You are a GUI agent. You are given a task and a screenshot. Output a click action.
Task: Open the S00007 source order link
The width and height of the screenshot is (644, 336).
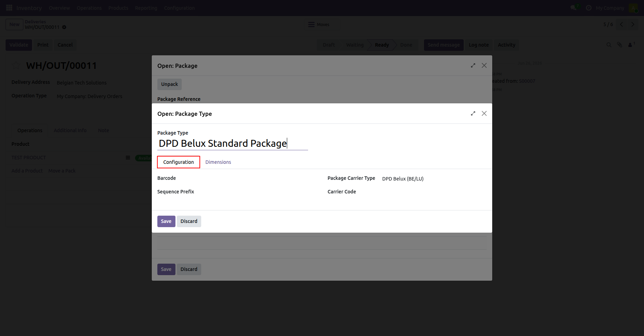pyautogui.click(x=527, y=81)
